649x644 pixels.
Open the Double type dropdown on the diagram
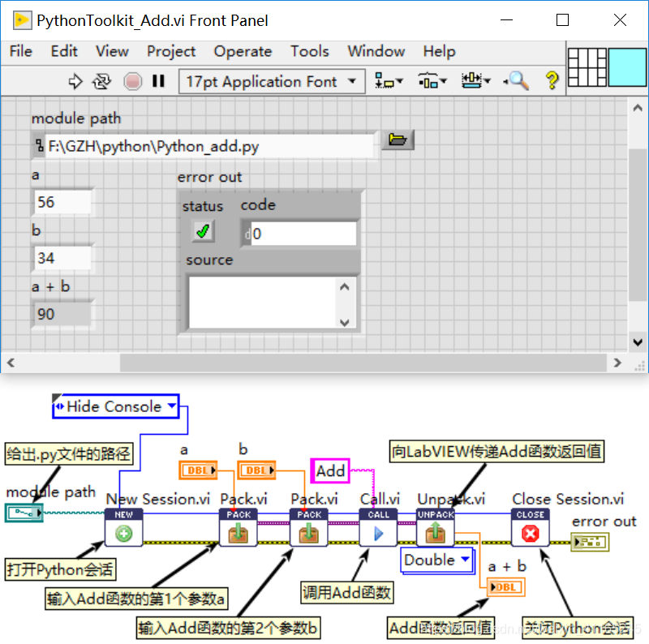pyautogui.click(x=464, y=560)
